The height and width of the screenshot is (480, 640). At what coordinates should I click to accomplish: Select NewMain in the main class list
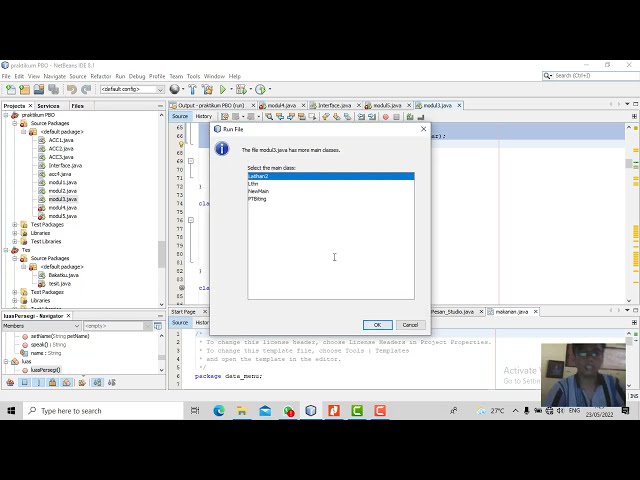(331, 191)
